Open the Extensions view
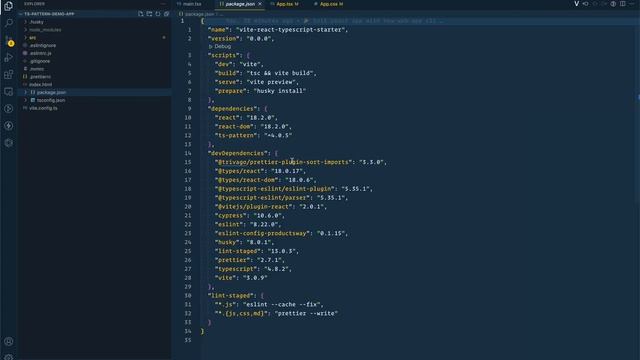 (x=9, y=74)
